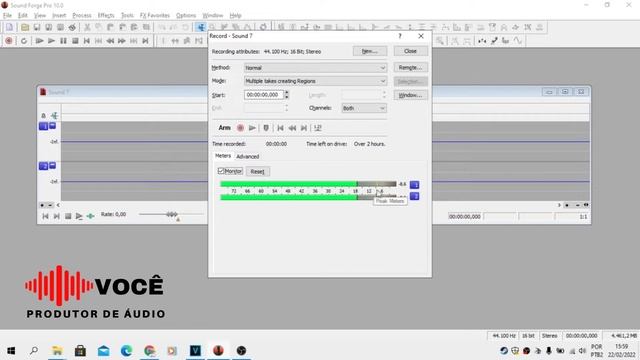Screen dimensions: 640x360
Task: Click Play All in the transport toolbar
Action: click(40, 41)
